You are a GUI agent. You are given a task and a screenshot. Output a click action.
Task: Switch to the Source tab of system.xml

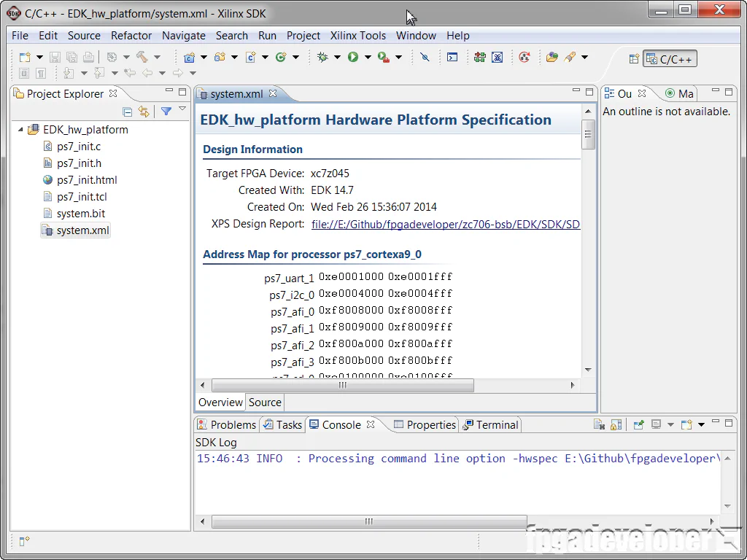(x=264, y=402)
